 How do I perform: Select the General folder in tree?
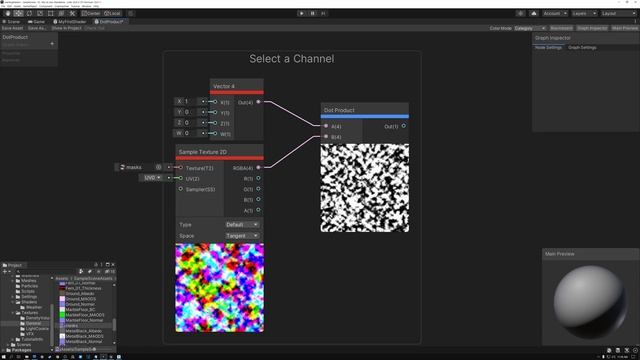coord(33,323)
